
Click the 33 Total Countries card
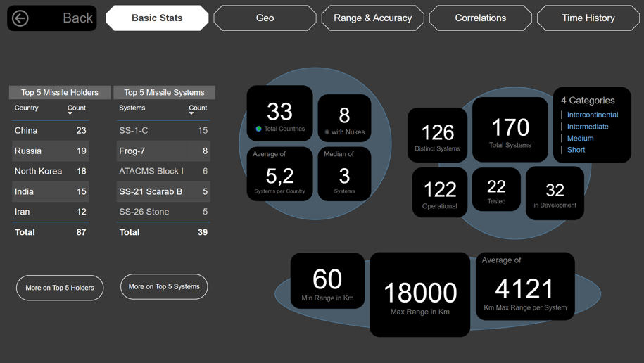279,113
